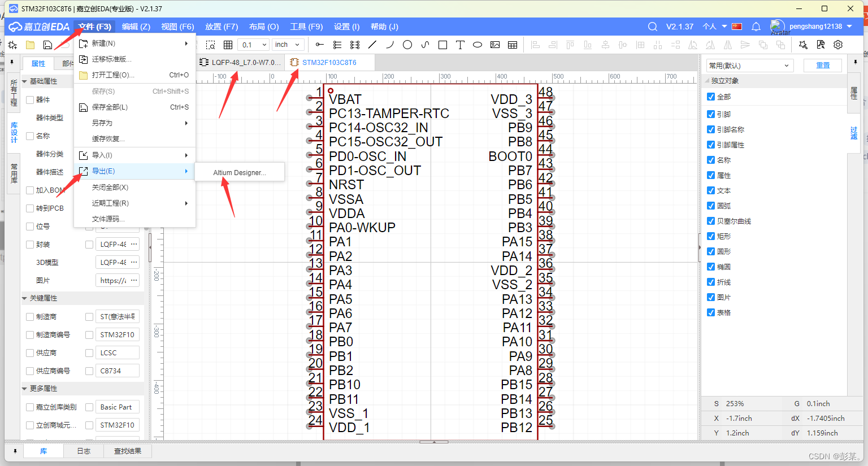This screenshot has height=466, width=868.
Task: Select the arc drawing tool
Action: point(390,45)
